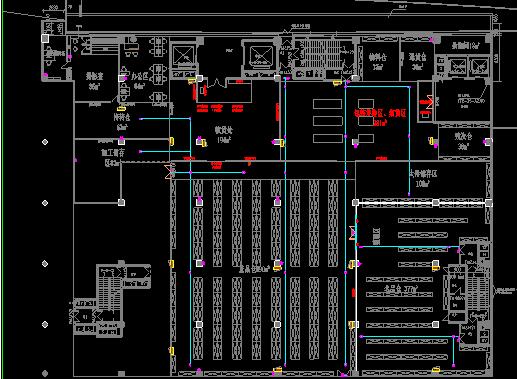Click the white highlighted grip square at top-left corner
The width and height of the screenshot is (517, 379).
point(45,38)
